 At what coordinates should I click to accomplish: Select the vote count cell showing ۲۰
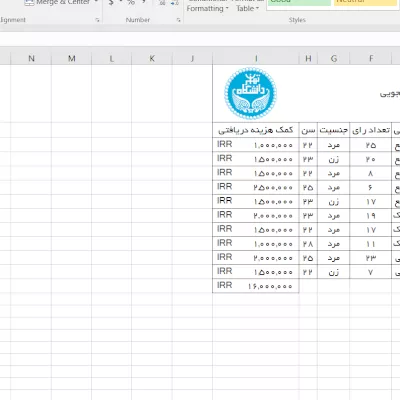[371, 159]
